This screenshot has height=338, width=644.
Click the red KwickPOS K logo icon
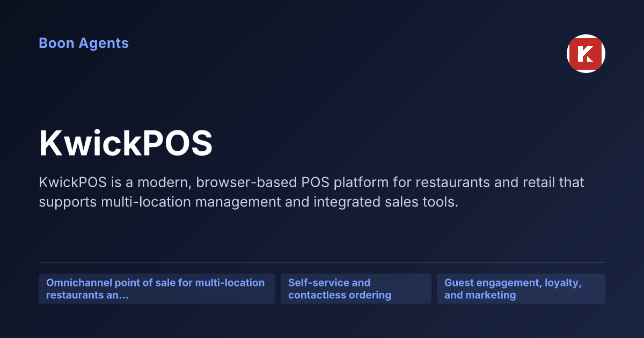(x=586, y=54)
